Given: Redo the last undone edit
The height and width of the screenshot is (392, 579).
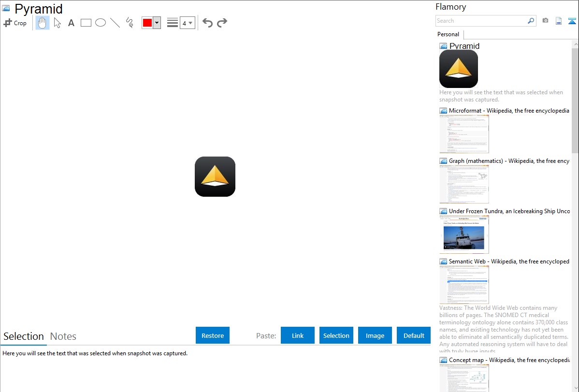Looking at the screenshot, I should 222,23.
